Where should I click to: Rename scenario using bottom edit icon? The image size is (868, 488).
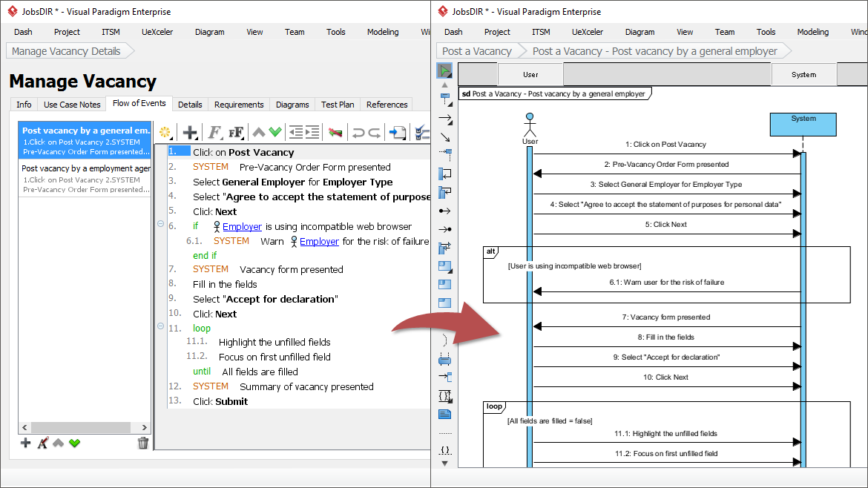tap(42, 443)
